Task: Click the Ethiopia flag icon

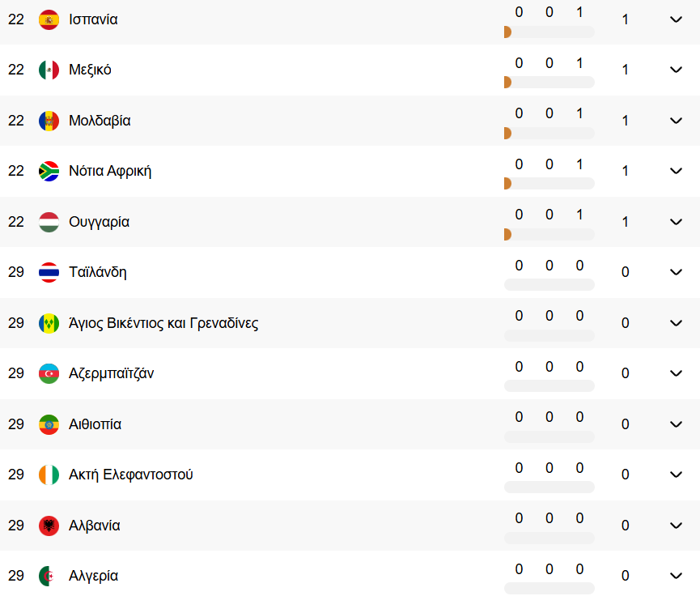Action: [x=49, y=424]
